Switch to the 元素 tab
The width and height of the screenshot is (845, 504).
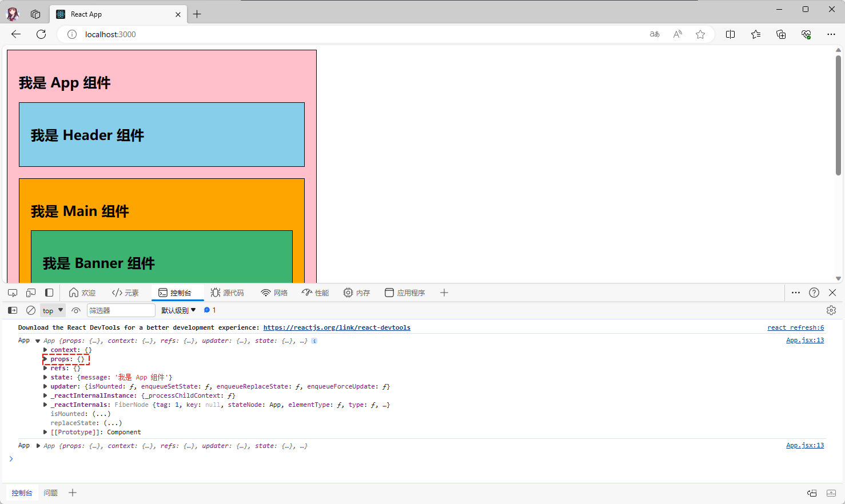pyautogui.click(x=126, y=293)
